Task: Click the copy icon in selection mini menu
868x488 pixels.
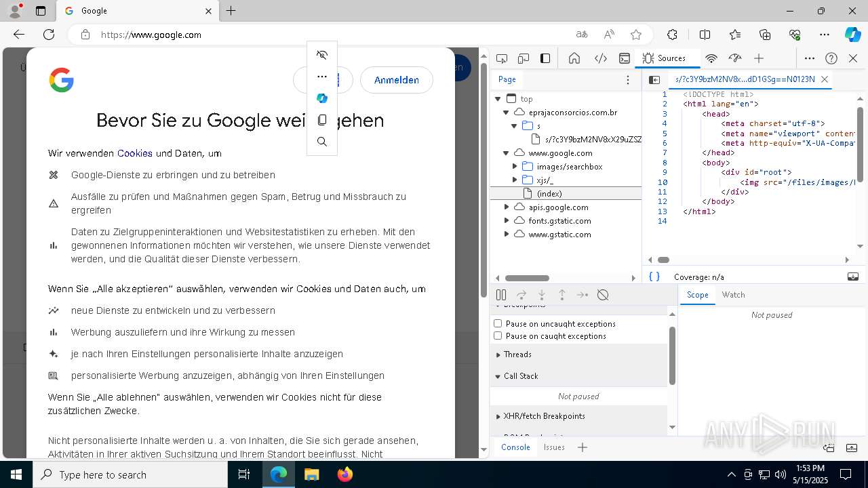Action: [322, 120]
